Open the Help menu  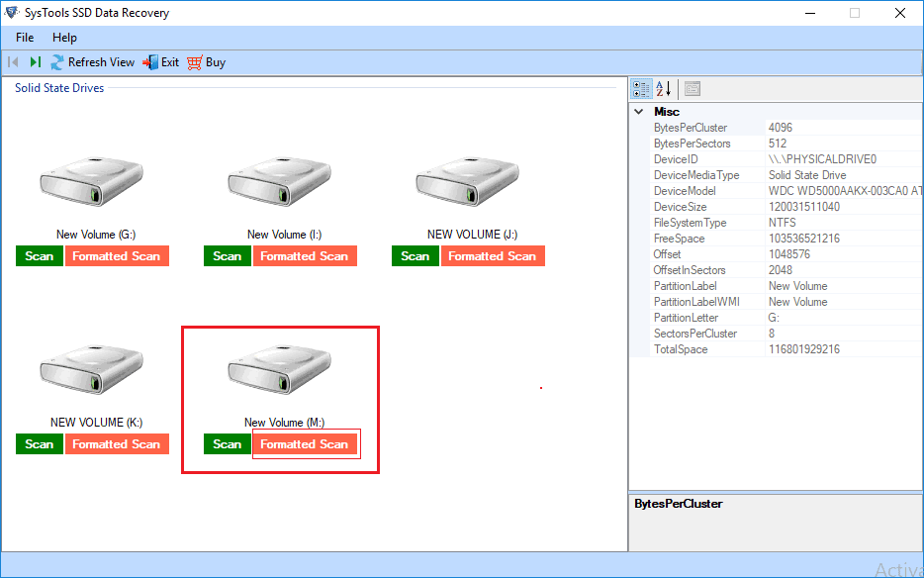tap(64, 38)
